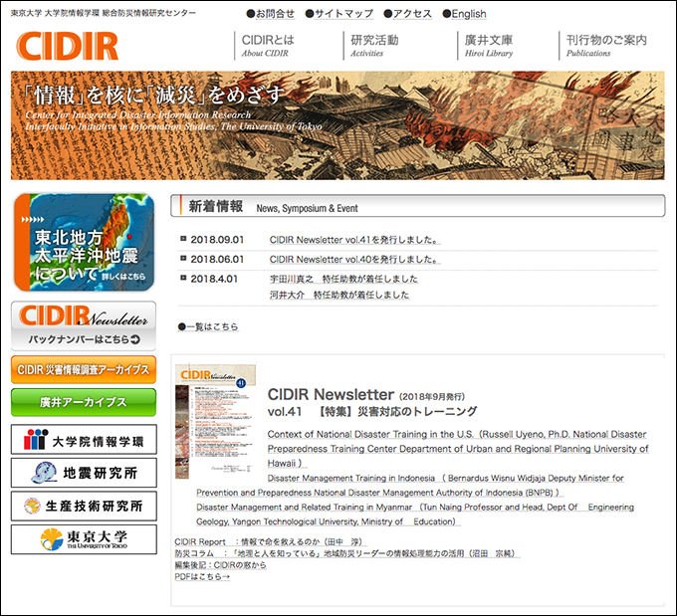Click the 2018.4.01 date text
677x616 pixels.
point(214,279)
